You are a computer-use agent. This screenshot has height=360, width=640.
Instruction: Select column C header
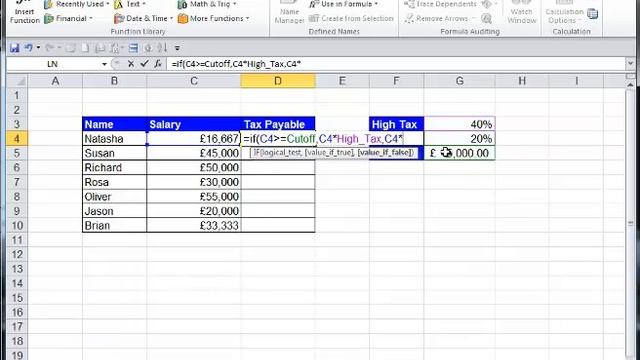tap(194, 81)
